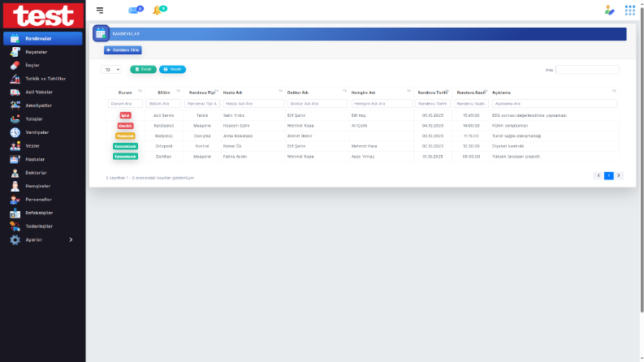This screenshot has width=644, height=362.
Task: Export the table with Excel button
Action: (144, 69)
